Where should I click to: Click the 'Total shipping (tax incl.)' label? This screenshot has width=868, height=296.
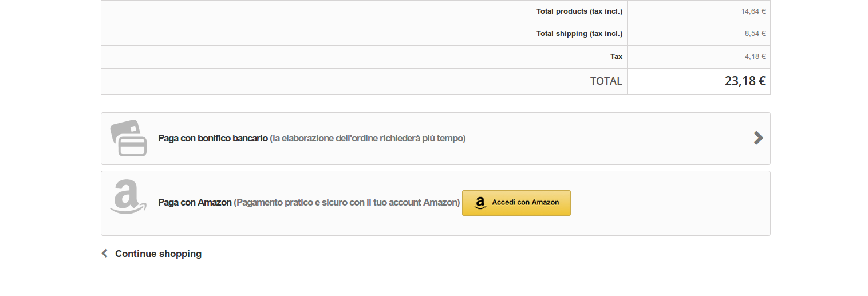(x=579, y=34)
